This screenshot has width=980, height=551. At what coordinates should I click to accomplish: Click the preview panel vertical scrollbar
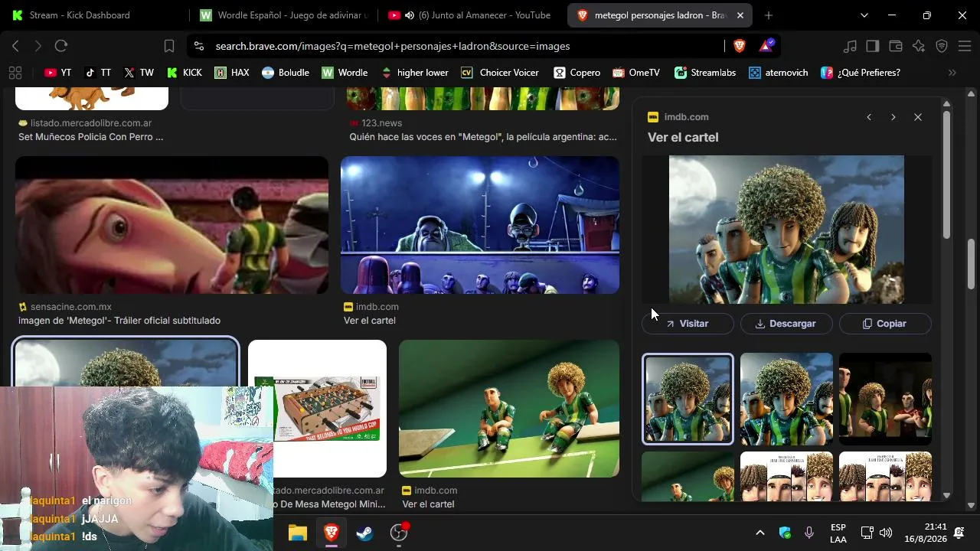pos(946,176)
